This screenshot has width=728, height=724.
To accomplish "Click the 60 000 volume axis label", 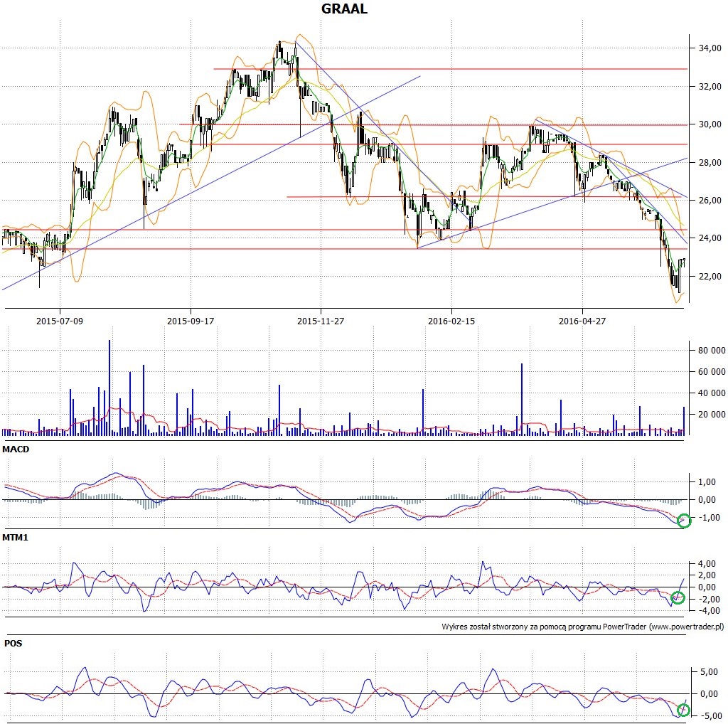I will click(x=711, y=371).
